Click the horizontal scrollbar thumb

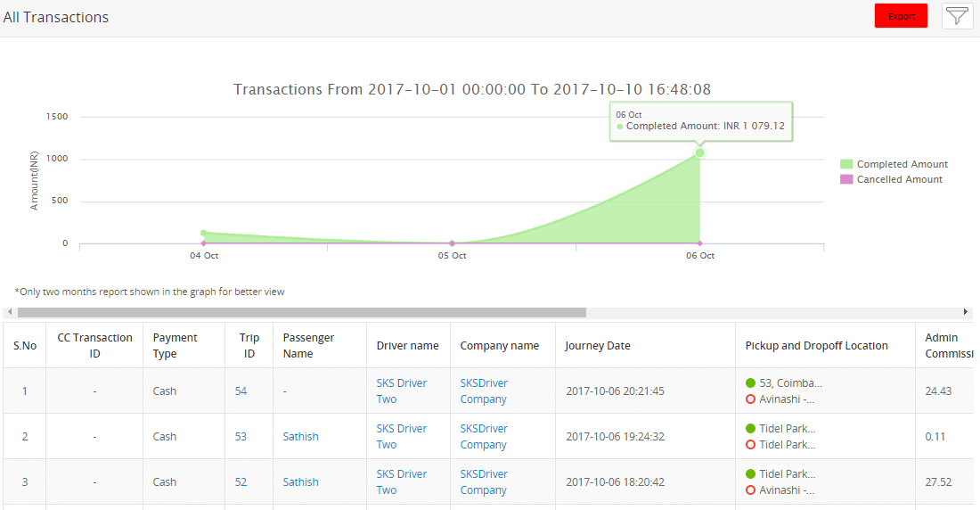click(x=302, y=312)
